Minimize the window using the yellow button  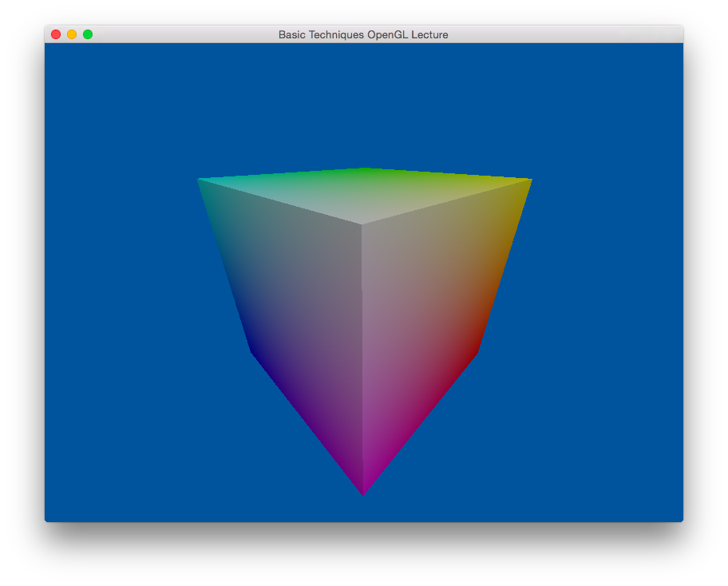point(72,34)
